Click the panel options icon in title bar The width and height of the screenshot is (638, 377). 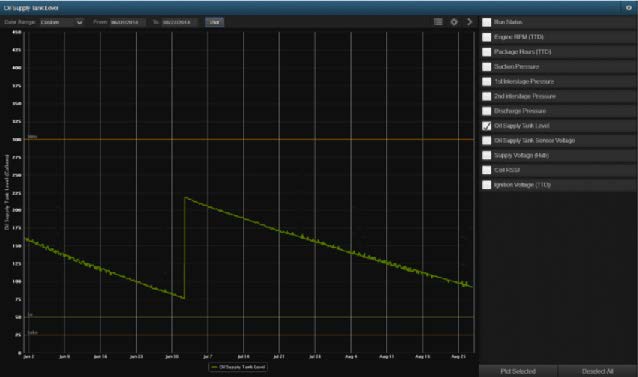(629, 8)
